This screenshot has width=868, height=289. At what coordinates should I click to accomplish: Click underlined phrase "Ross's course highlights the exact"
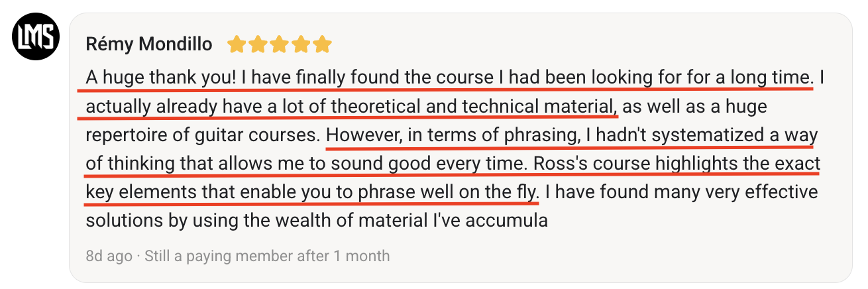pyautogui.click(x=673, y=163)
